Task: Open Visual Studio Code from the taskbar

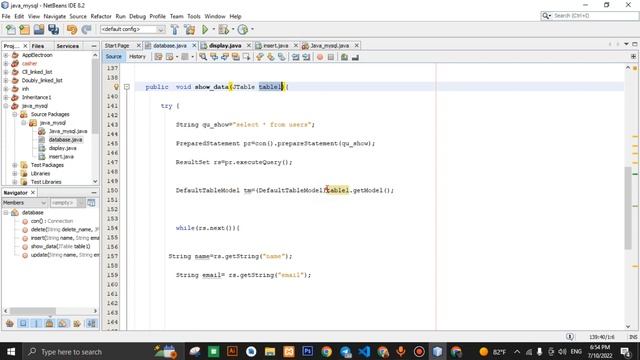Action: click(364, 351)
